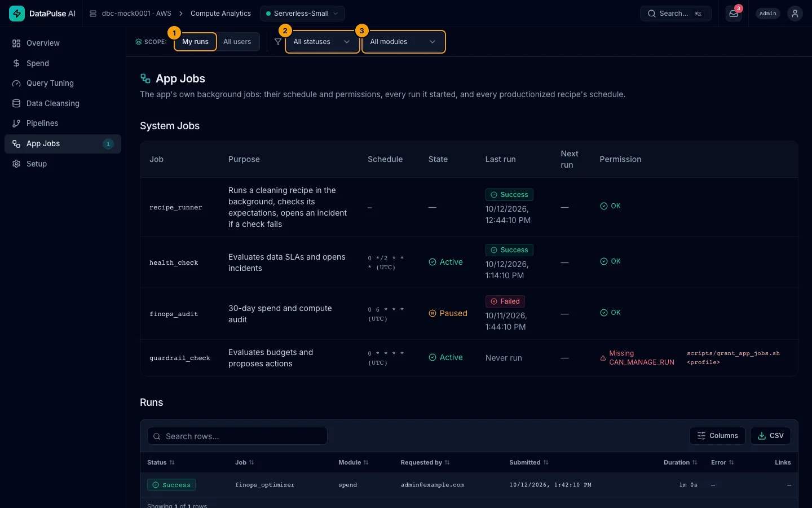This screenshot has width=812, height=508.
Task: Export the runs as CSV
Action: tap(770, 436)
